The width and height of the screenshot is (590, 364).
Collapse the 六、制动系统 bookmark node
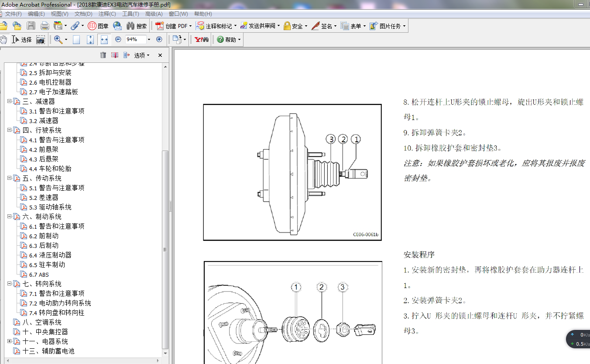10,216
